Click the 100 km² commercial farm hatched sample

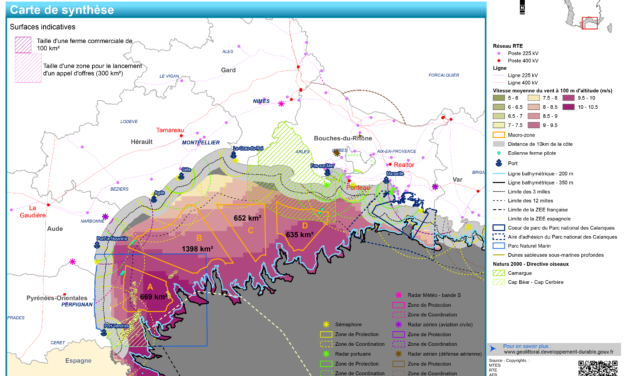(23, 45)
